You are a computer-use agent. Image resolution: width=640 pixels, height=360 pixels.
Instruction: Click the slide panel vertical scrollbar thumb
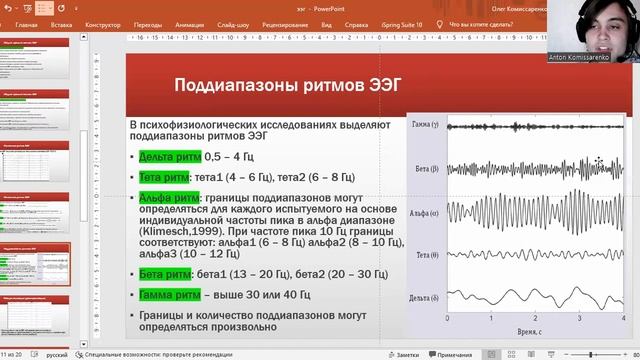84,176
